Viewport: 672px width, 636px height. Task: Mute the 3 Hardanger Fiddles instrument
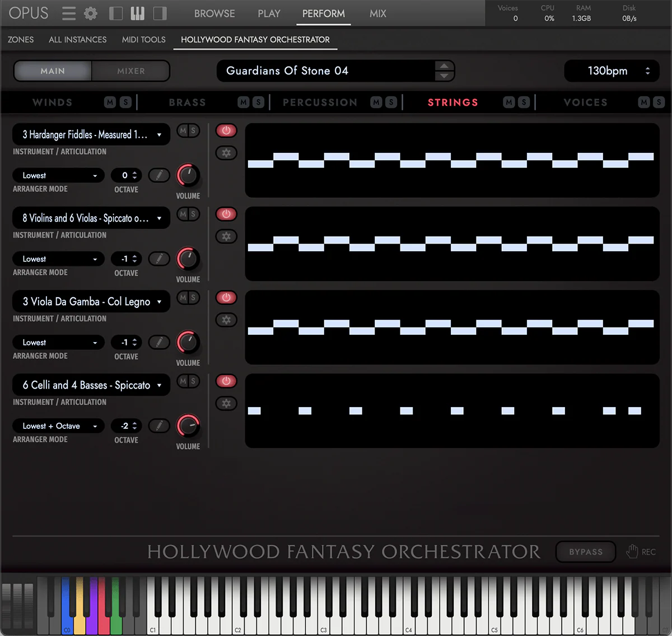[183, 130]
